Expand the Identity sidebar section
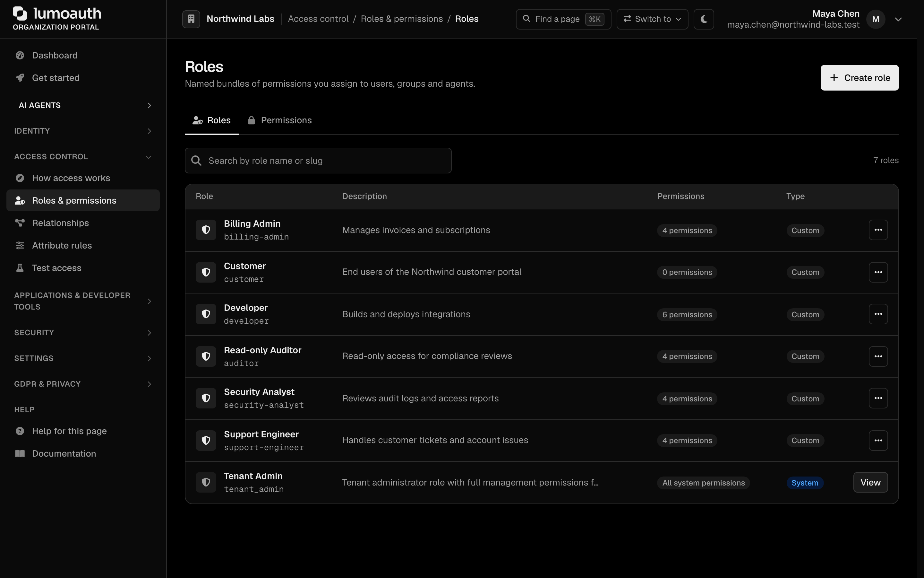The image size is (924, 578). tap(83, 131)
